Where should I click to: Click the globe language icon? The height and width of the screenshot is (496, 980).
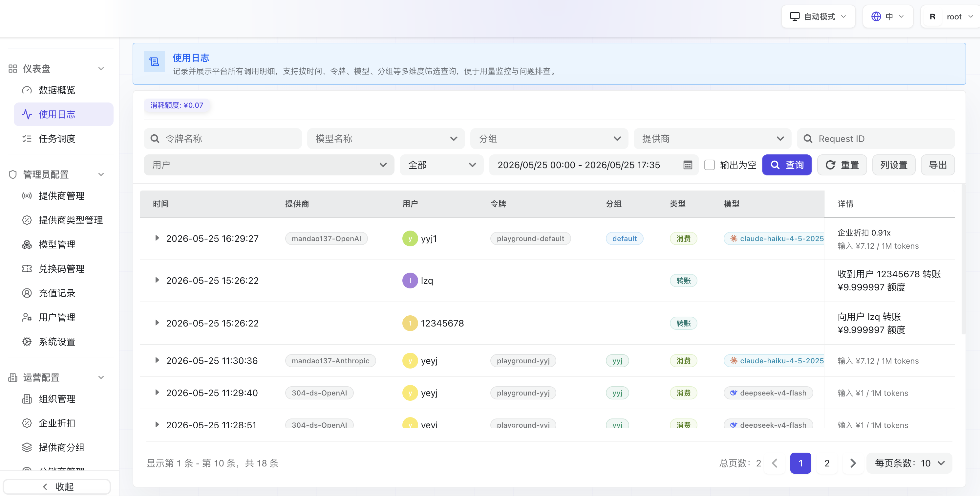click(876, 16)
